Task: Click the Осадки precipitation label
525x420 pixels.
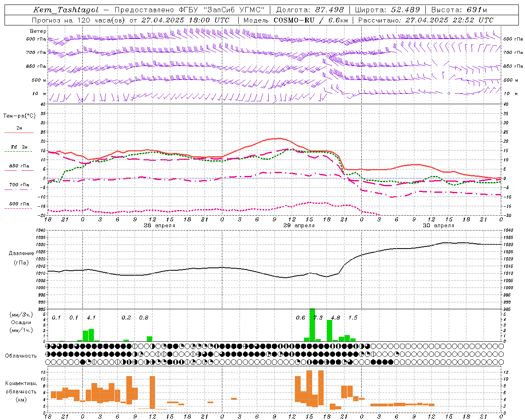Action: tap(21, 322)
